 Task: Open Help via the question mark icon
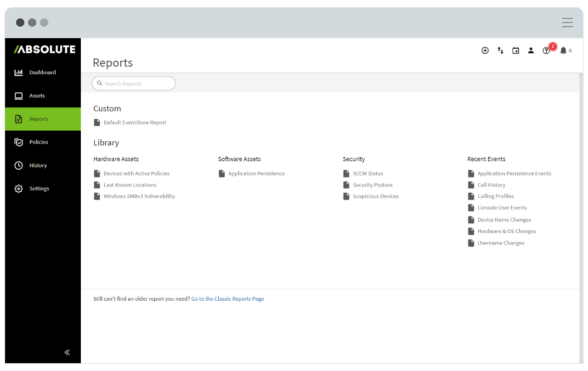pyautogui.click(x=546, y=51)
